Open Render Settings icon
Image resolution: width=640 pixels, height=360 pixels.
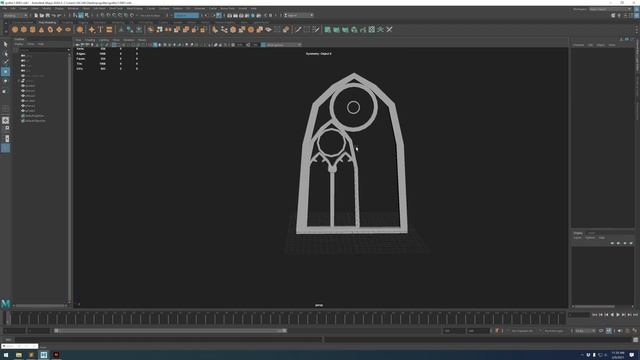247,16
